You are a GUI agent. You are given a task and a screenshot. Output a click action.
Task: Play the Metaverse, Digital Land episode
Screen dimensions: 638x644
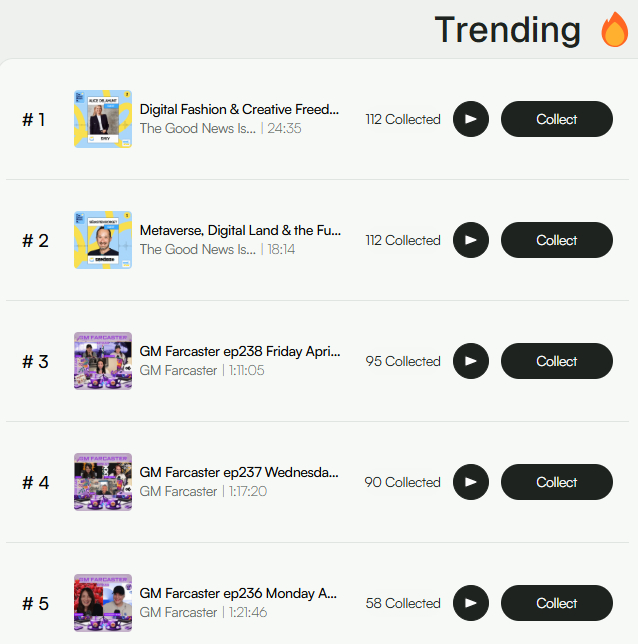click(x=471, y=240)
